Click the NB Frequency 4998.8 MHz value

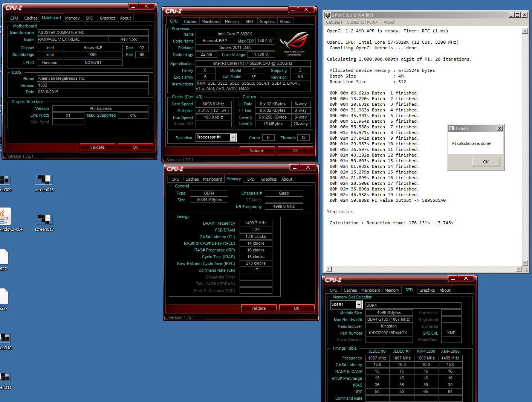click(284, 206)
